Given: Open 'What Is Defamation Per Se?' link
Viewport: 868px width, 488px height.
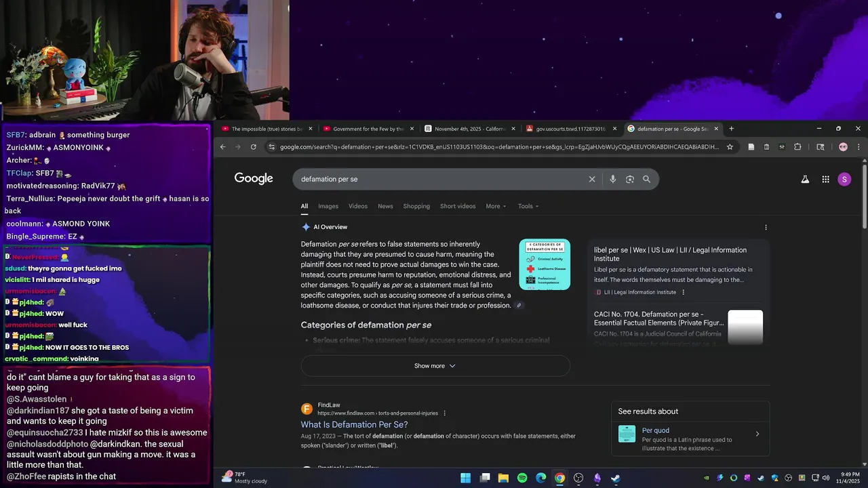Looking at the screenshot, I should 355,425.
